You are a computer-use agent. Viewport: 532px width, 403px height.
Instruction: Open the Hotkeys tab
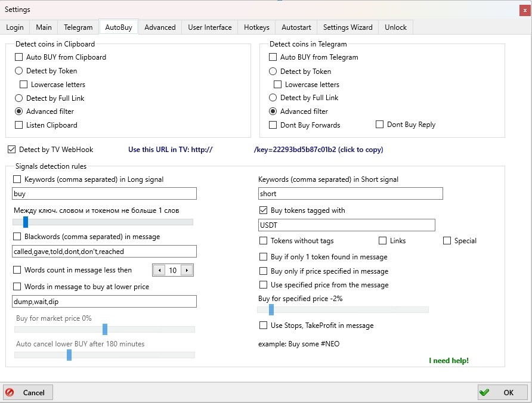[x=256, y=27]
